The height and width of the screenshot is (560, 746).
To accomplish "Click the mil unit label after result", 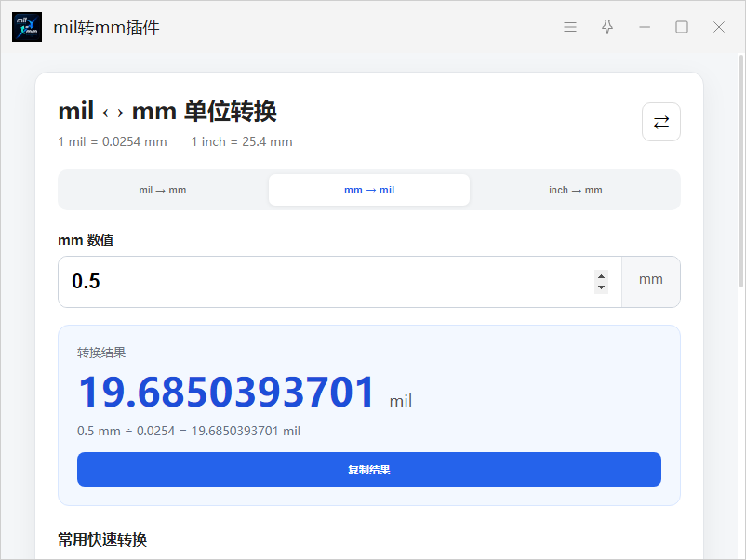I will tap(401, 401).
